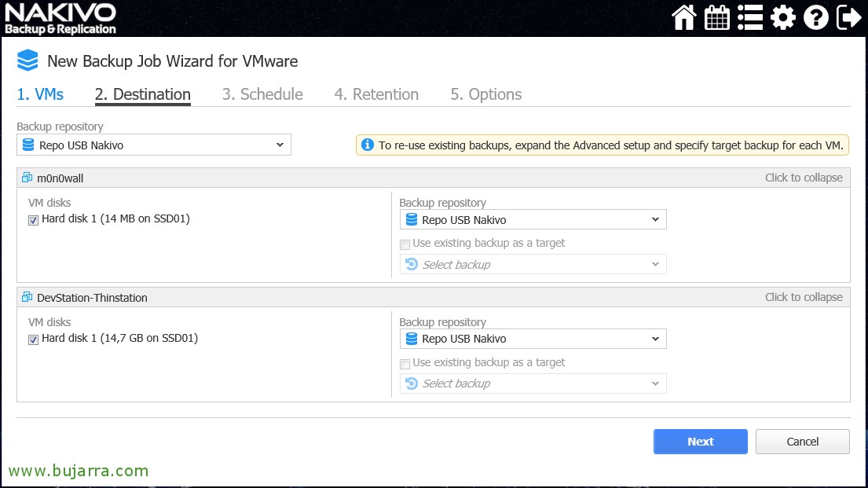Enable 'Use existing backup as a target' for m0n0wall
The image size is (868, 488).
pyautogui.click(x=405, y=244)
